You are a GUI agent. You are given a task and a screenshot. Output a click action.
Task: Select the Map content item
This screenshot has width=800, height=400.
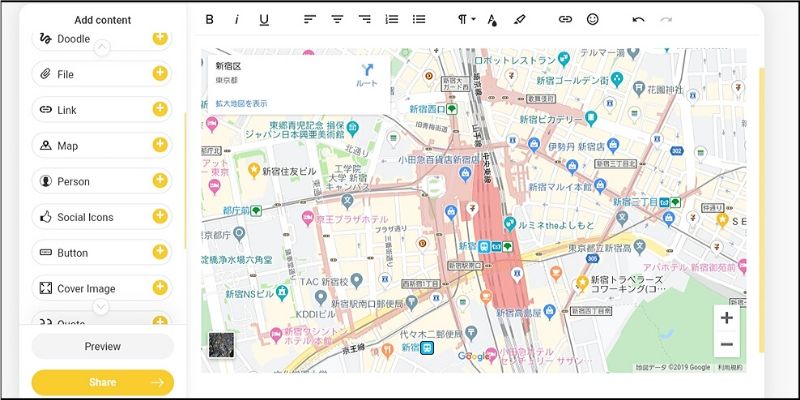pos(102,145)
